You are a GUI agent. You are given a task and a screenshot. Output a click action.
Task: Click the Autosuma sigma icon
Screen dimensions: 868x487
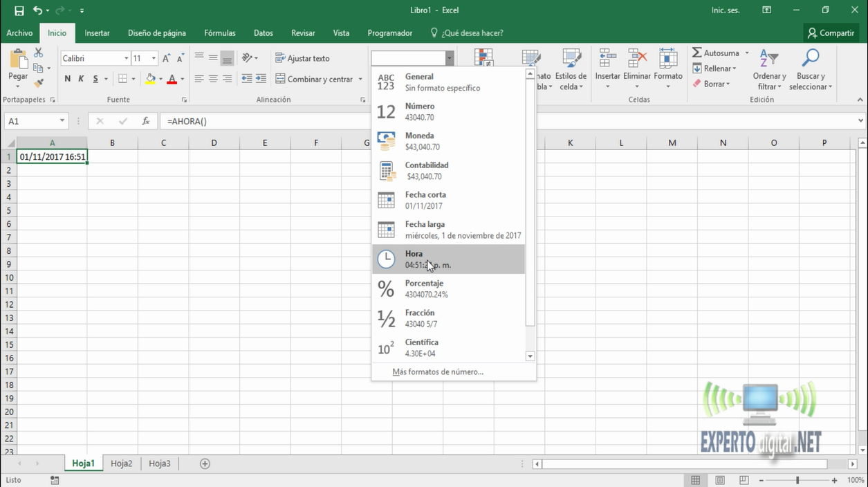point(697,53)
